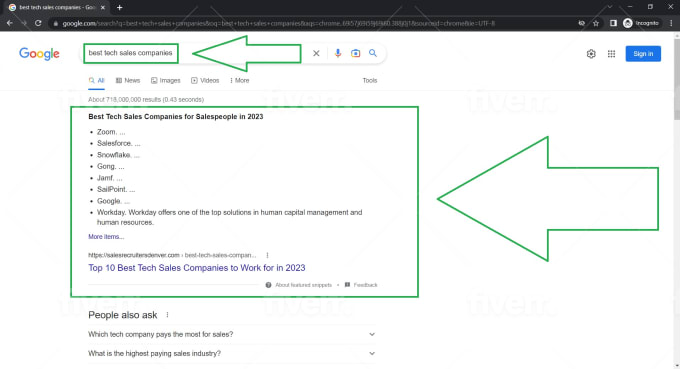
Task: Open Google settings gear icon
Action: tap(591, 54)
